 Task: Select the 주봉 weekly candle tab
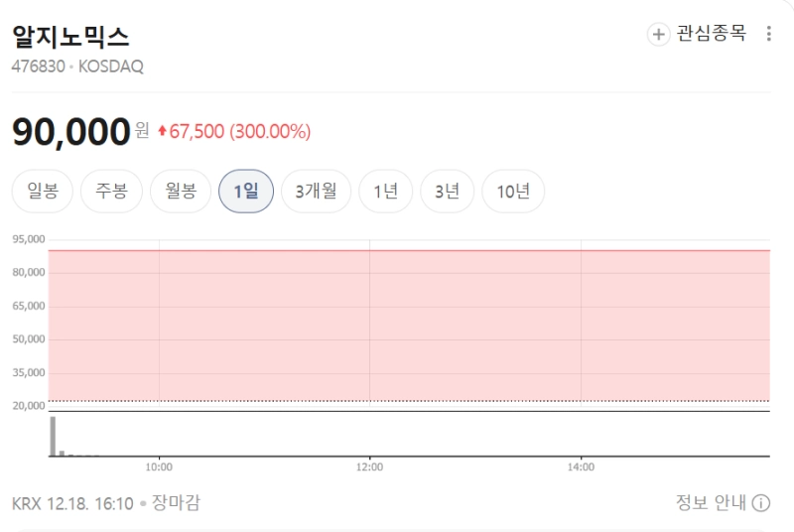[x=111, y=191]
